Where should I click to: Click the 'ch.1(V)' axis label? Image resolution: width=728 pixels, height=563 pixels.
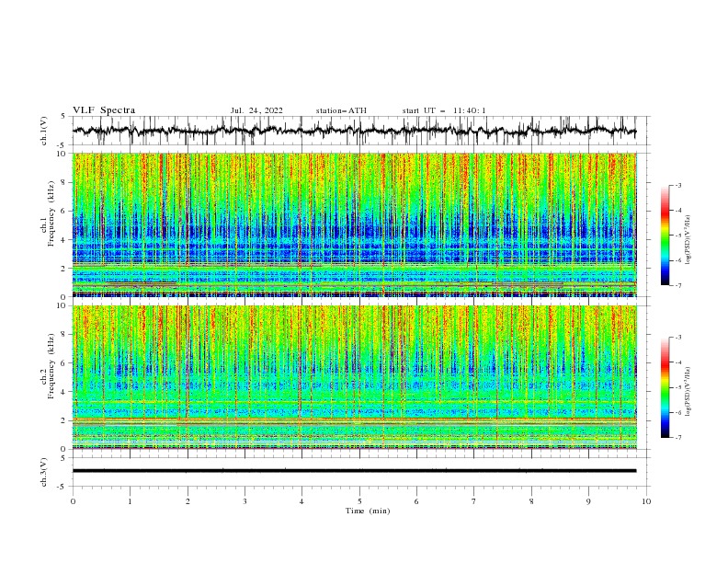pyautogui.click(x=44, y=131)
